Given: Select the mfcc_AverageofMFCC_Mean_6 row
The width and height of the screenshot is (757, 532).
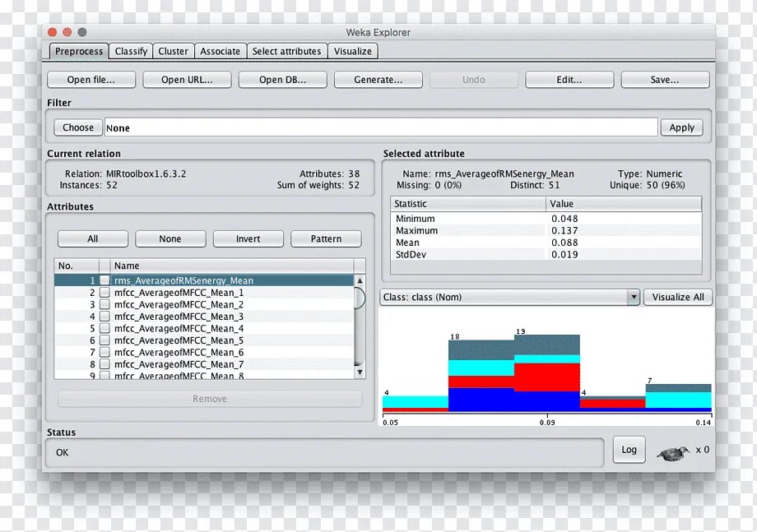Looking at the screenshot, I should click(204, 353).
